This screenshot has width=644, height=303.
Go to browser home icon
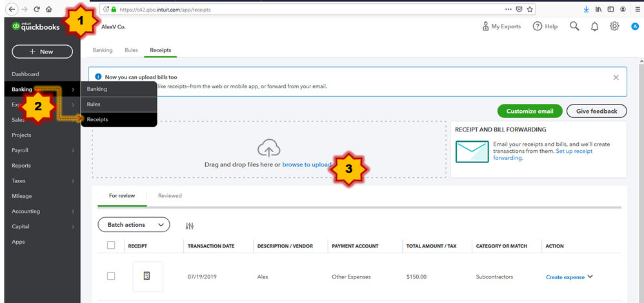[49, 8]
